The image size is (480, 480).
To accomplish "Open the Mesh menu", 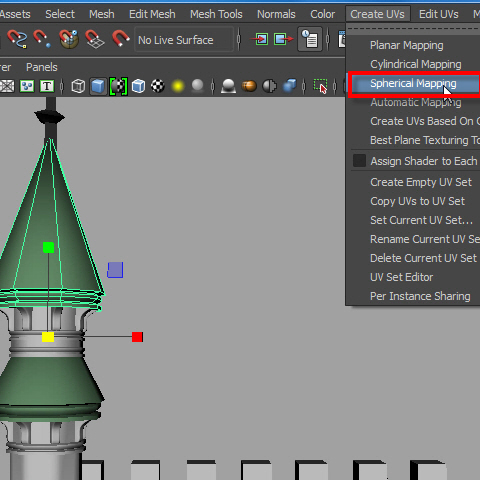I will (102, 14).
